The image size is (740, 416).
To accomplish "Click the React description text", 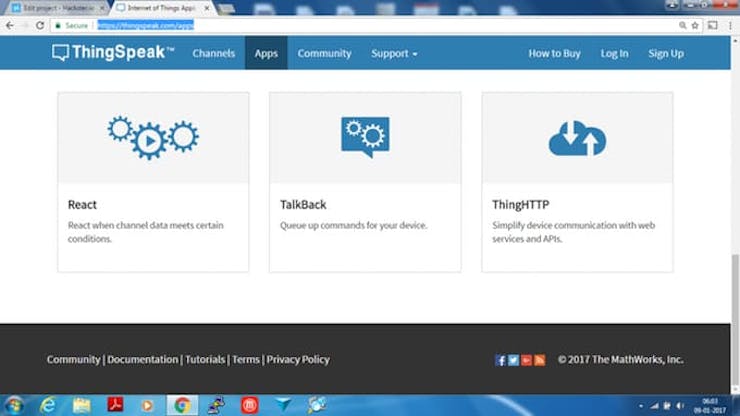I will click(145, 232).
